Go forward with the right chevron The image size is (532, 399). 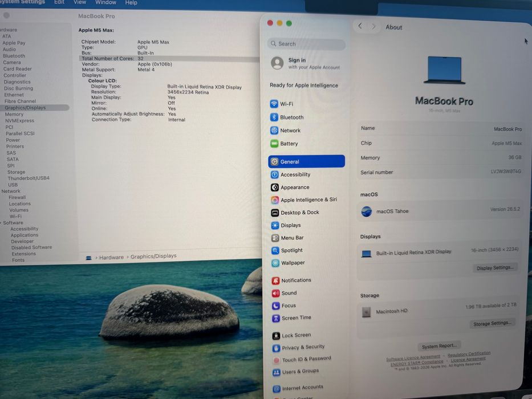coord(373,26)
